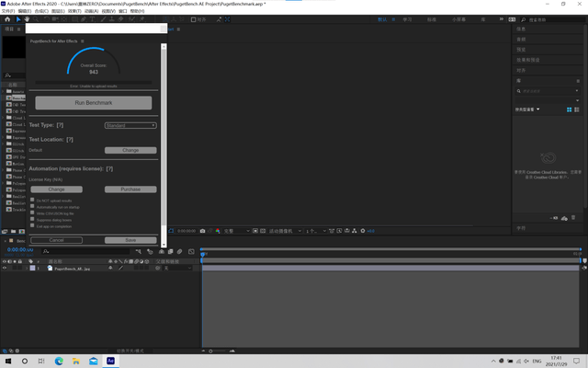This screenshot has width=588, height=368.
Task: Open the empty library selector dropdown
Action: pos(548,100)
